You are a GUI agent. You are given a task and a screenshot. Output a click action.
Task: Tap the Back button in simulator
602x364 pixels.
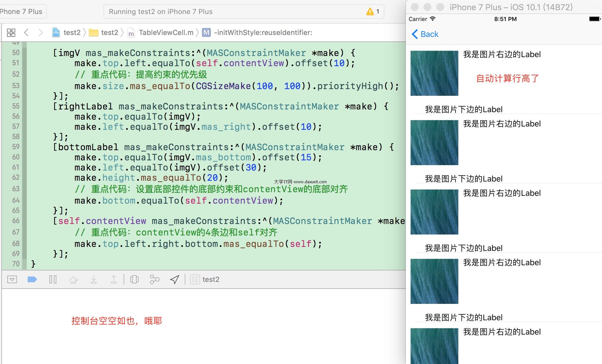coord(425,34)
